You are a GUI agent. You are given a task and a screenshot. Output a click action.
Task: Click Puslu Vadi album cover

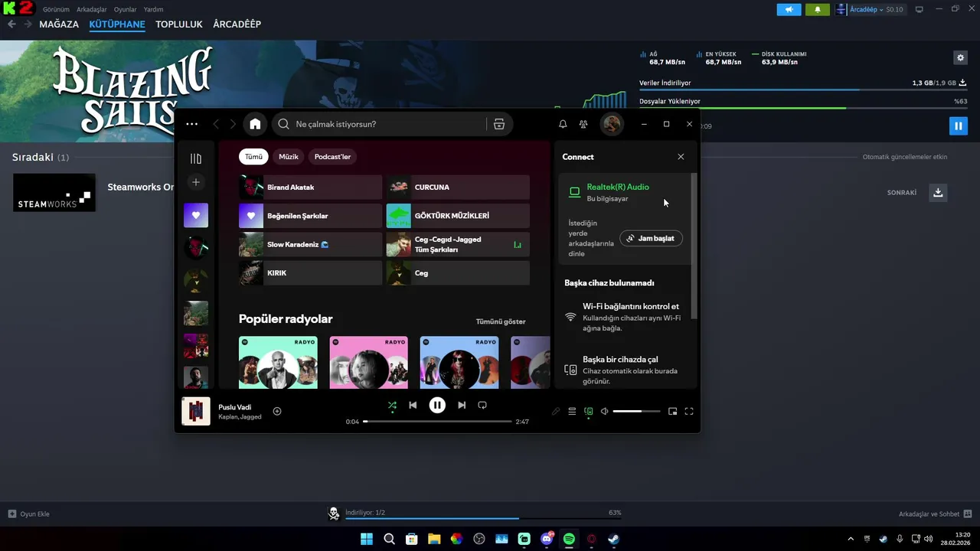196,411
